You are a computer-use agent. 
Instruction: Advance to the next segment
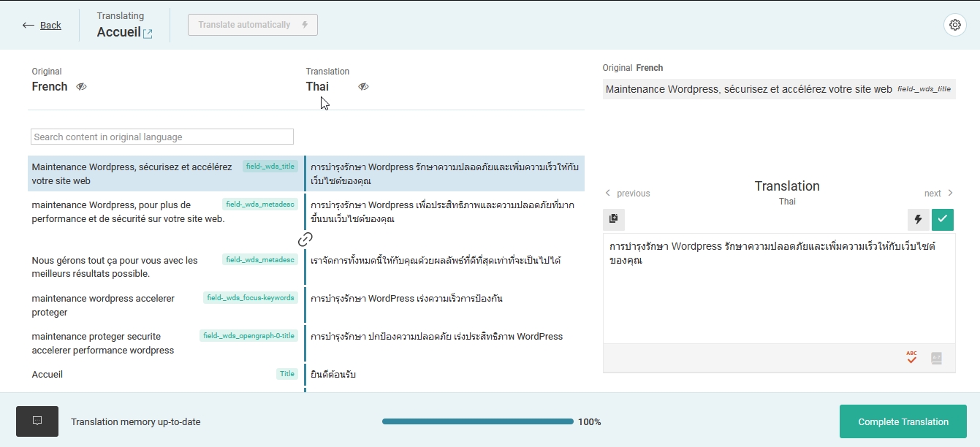(x=939, y=194)
